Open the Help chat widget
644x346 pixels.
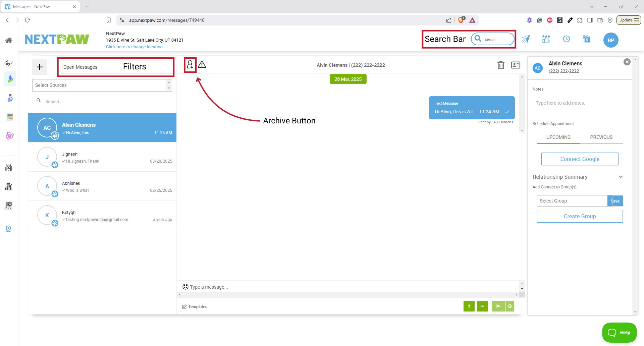coord(619,333)
